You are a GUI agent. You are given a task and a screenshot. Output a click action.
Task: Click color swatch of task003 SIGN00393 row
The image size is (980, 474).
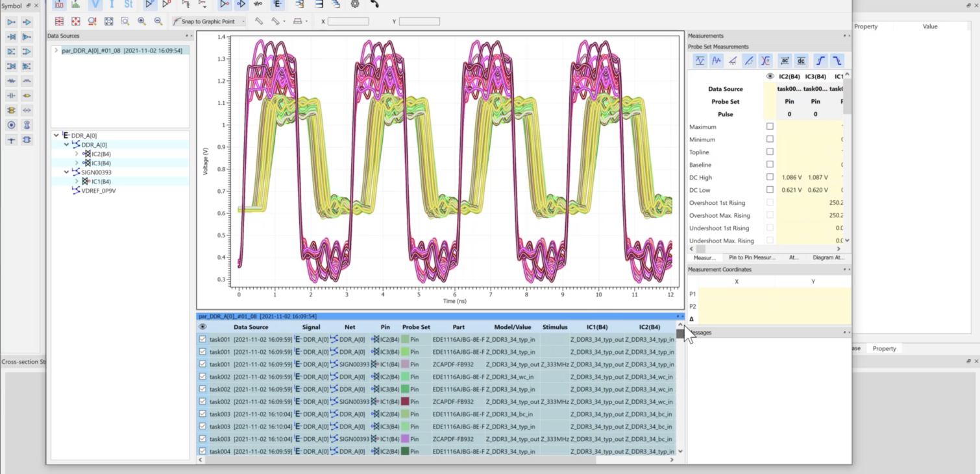[x=405, y=439]
